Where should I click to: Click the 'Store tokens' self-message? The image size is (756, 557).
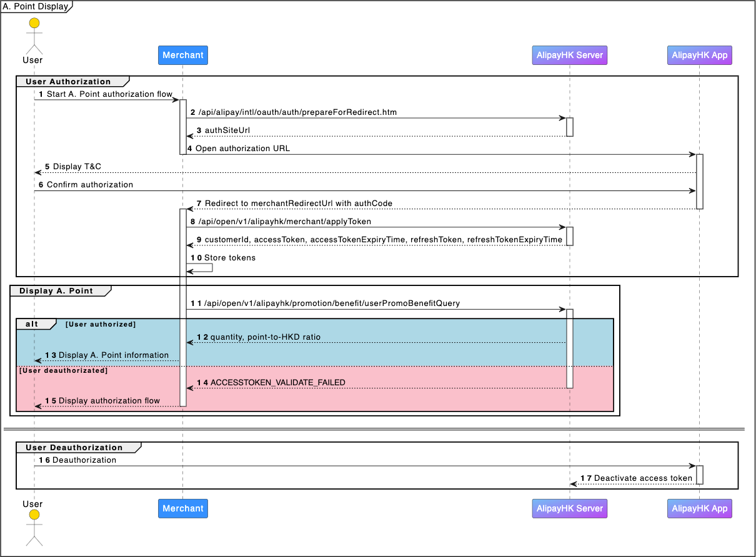tap(230, 257)
